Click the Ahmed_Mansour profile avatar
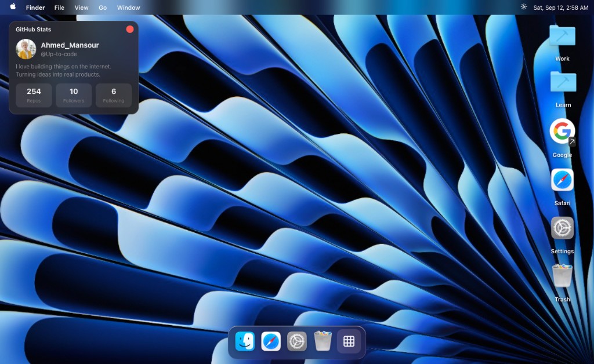 tap(26, 49)
